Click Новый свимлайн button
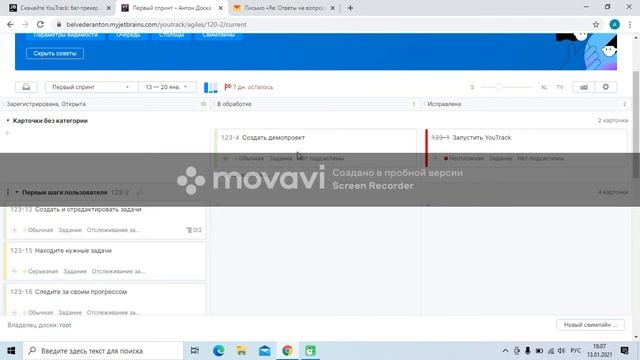640x360 pixels. pyautogui.click(x=590, y=325)
